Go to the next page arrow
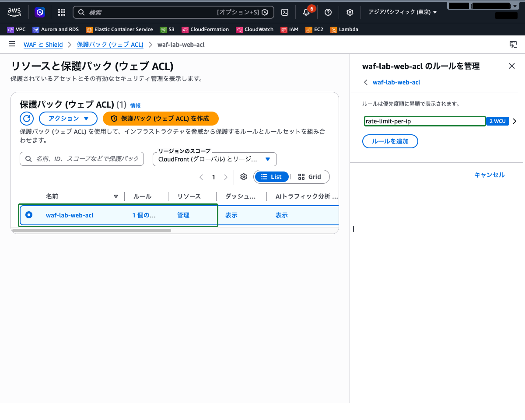525x420 pixels. point(226,177)
